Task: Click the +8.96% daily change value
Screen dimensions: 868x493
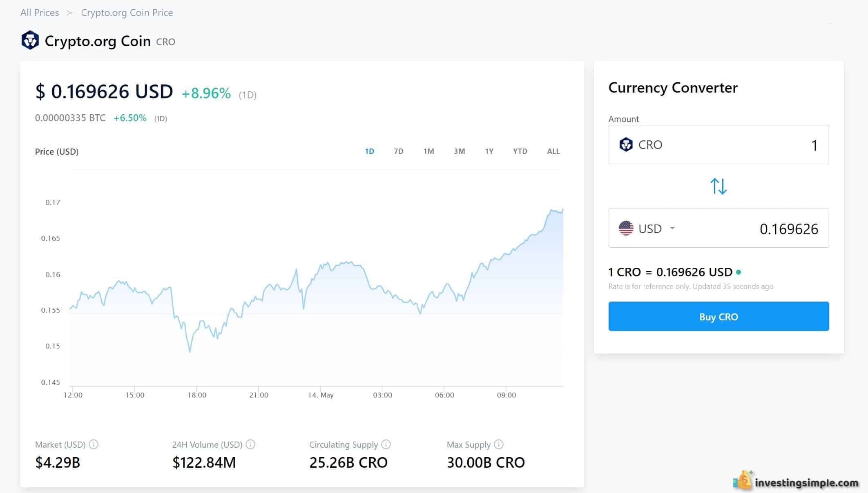Action: pos(206,93)
